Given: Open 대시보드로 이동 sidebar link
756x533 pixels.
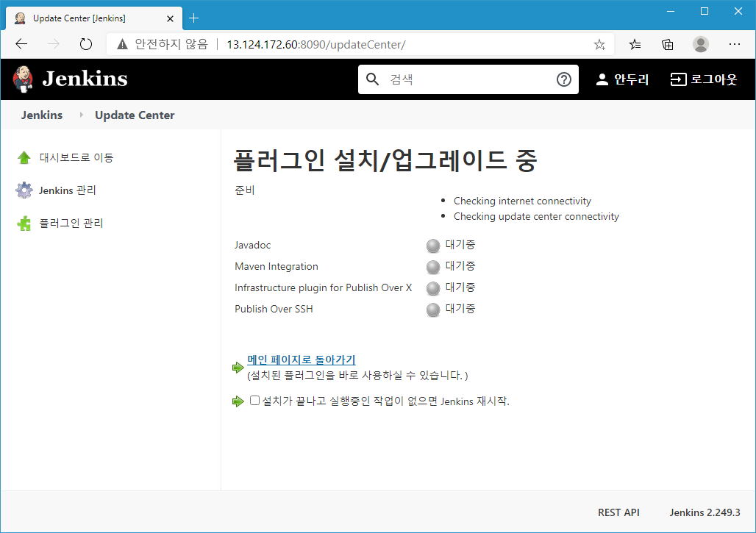Looking at the screenshot, I should point(76,157).
